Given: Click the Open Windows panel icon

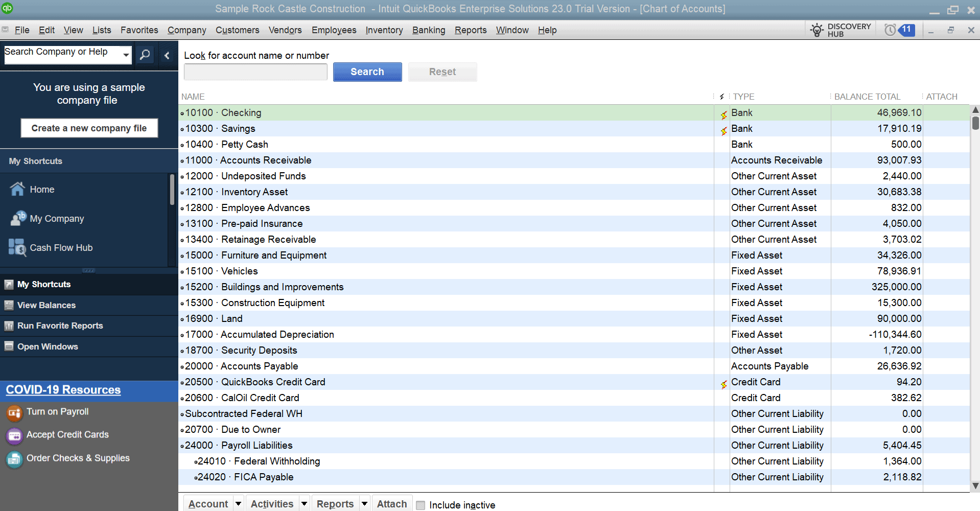Looking at the screenshot, I should tap(9, 346).
